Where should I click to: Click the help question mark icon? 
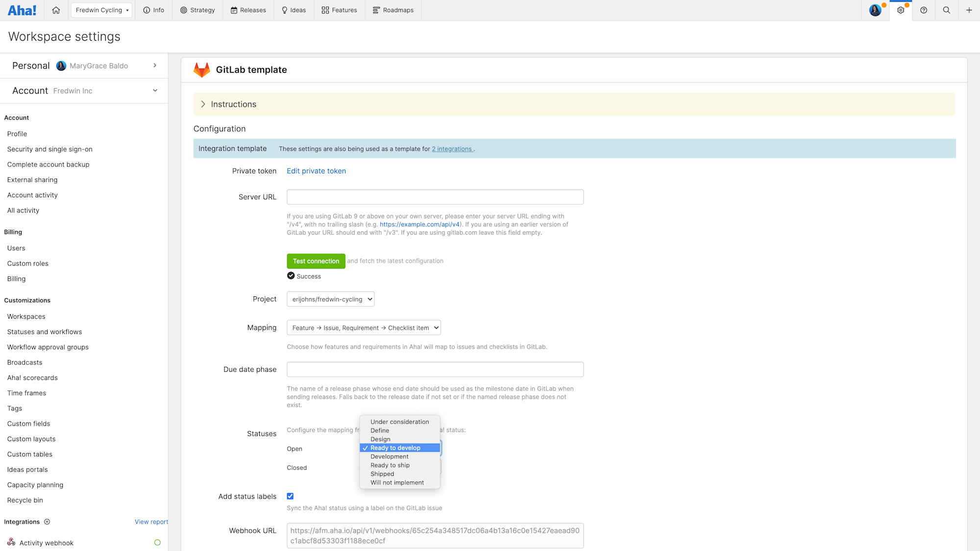(924, 10)
